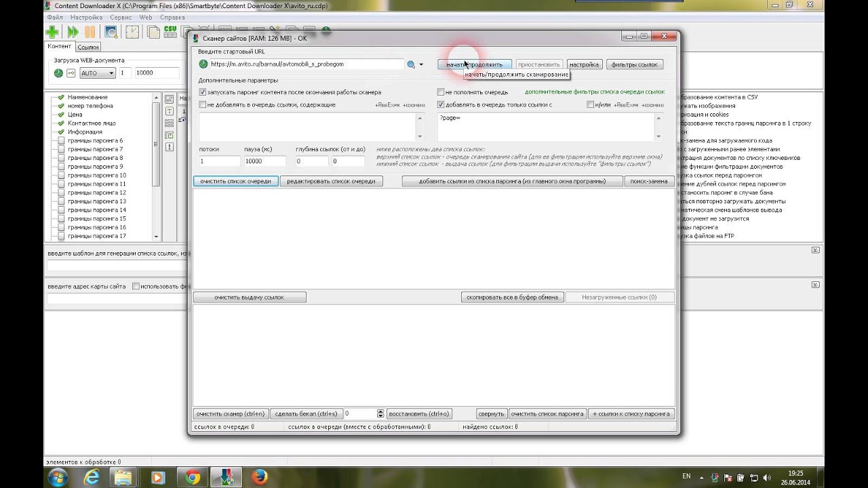This screenshot has height=488, width=868.
Task: Click the clock scheduler toolbar icon
Action: tap(132, 31)
